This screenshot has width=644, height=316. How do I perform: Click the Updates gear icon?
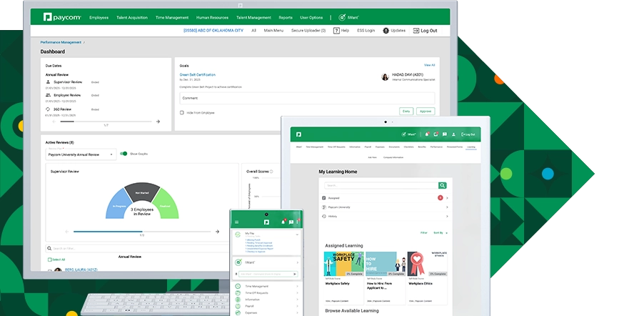[386, 31]
